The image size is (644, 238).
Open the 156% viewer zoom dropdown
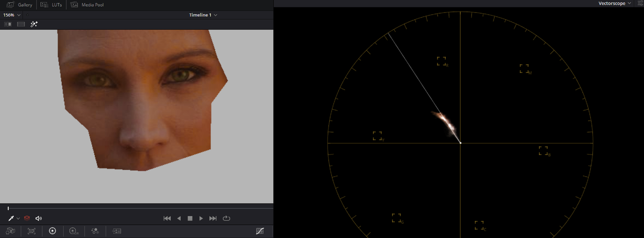[x=12, y=15]
